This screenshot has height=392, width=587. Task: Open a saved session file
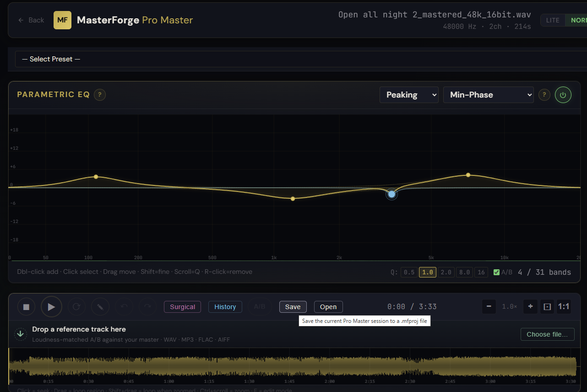(328, 307)
